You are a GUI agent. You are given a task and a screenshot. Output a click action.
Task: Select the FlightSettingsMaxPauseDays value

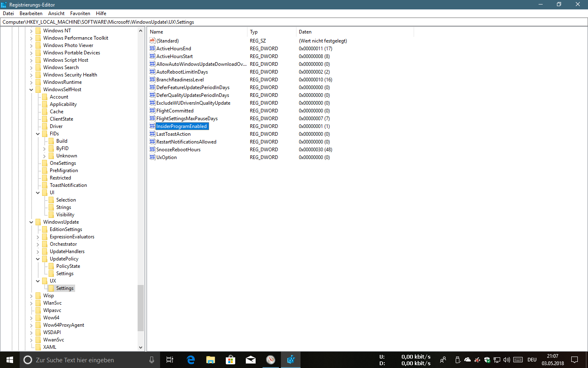(187, 118)
